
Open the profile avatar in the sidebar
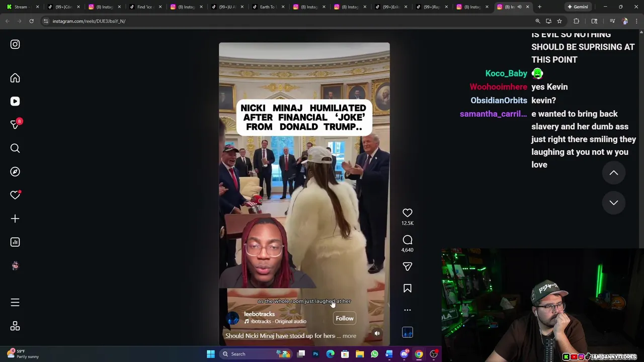click(x=15, y=265)
